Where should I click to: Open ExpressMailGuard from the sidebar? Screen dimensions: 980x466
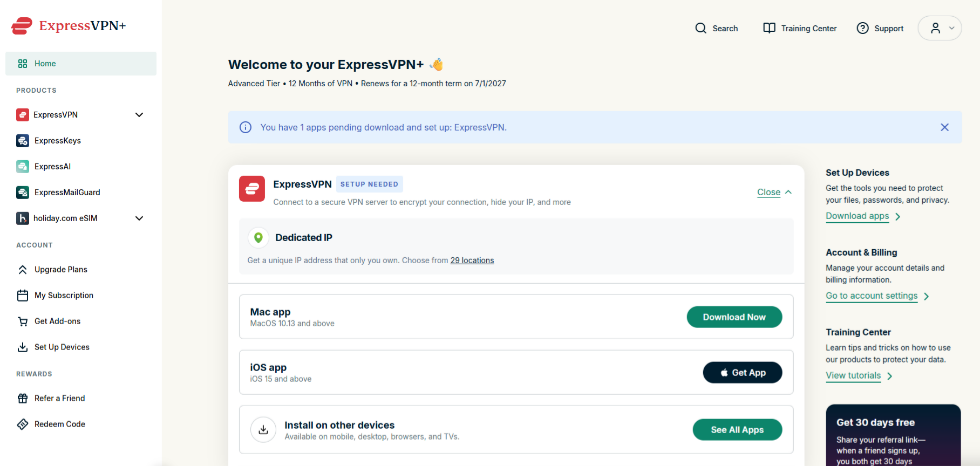[67, 193]
